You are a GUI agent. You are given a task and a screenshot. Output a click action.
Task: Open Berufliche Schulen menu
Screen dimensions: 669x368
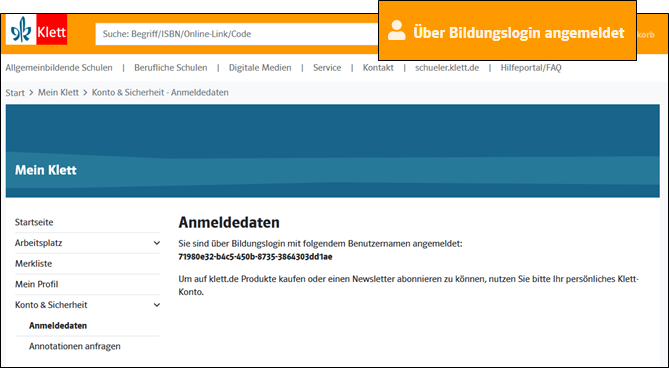tap(171, 68)
